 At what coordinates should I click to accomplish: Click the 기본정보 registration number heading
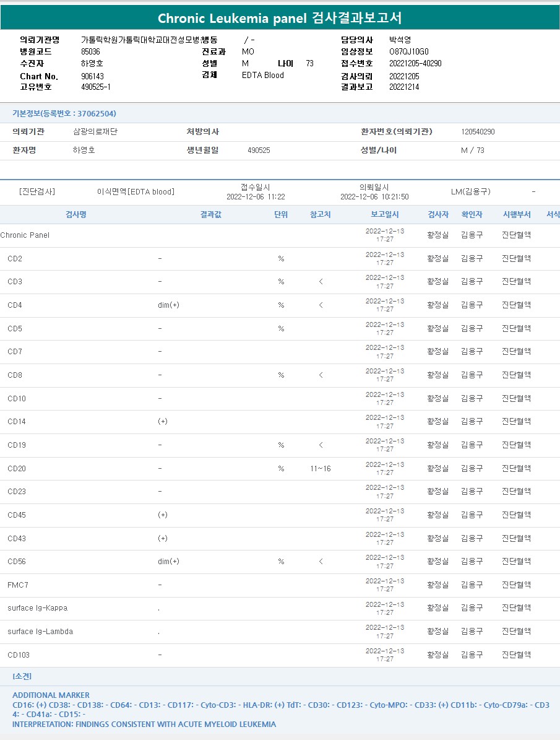point(64,113)
